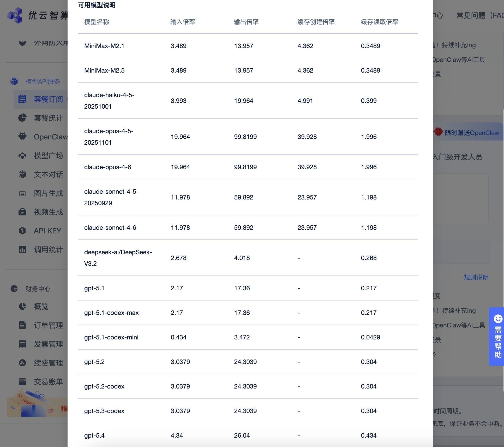Screen dimensions: 504x447
Task: Click output rate 4.018 for DeepSeek-V3.2
Action: 242,258
